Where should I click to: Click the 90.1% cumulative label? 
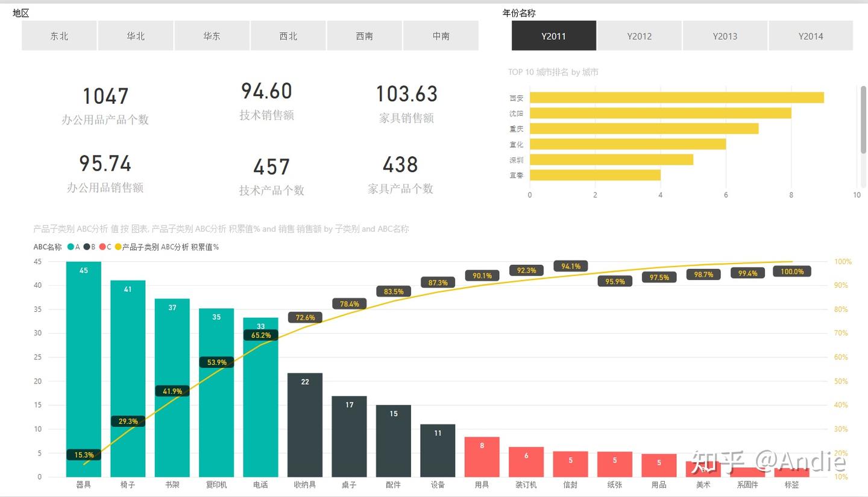pyautogui.click(x=482, y=276)
